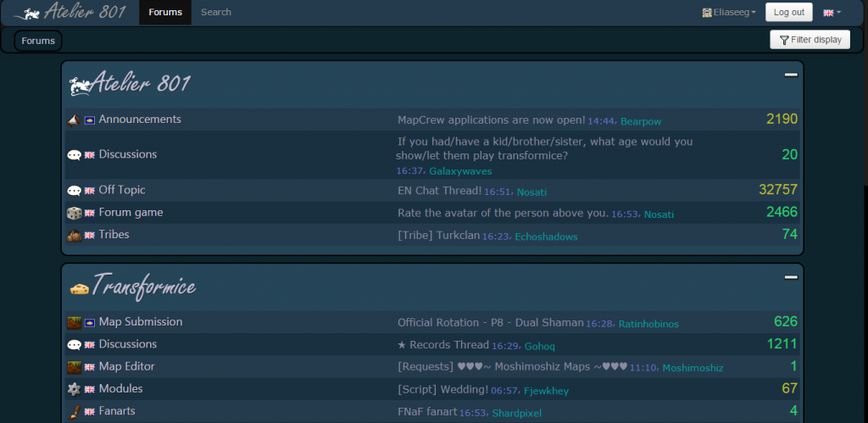This screenshot has width=868, height=423.
Task: Open the Records Thread topic
Action: (443, 345)
